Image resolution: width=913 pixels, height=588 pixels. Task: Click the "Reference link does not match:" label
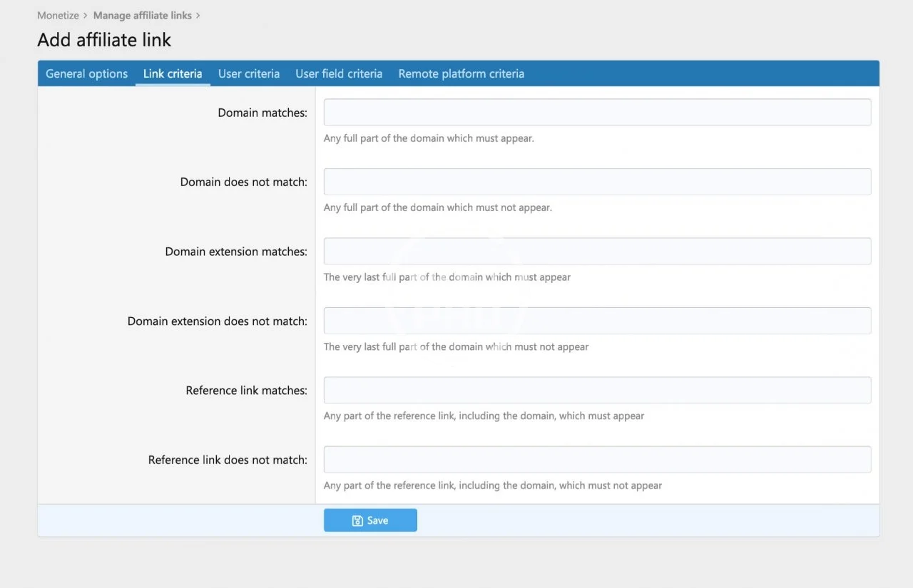pyautogui.click(x=228, y=460)
